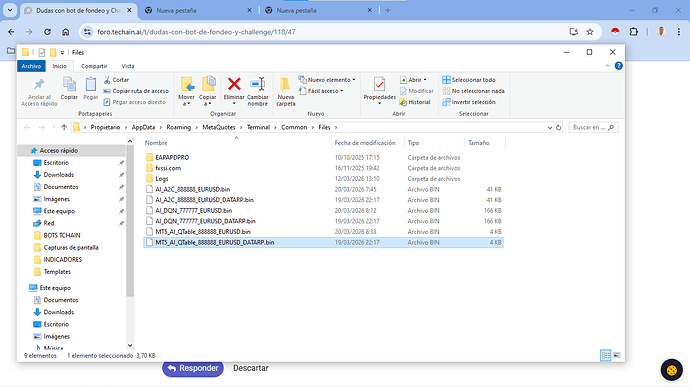Viewport: 690px width, 387px height.
Task: Click Modificar in Abrir group
Action: click(416, 91)
